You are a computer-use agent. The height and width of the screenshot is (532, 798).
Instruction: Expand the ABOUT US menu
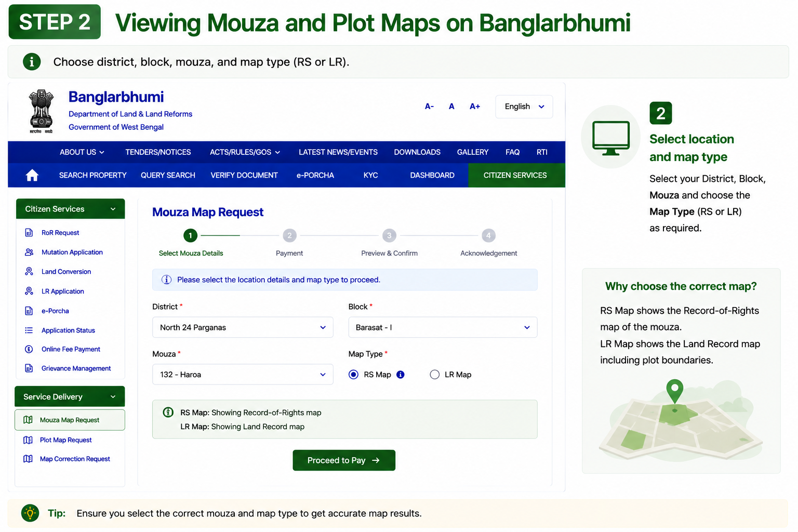tap(82, 152)
